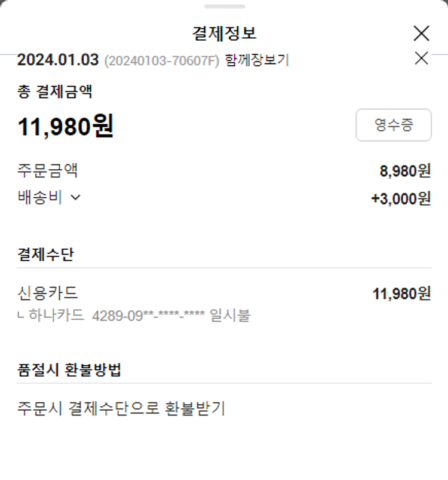The image size is (448, 480).
Task: Select the 함께장보기 label
Action: (x=257, y=60)
